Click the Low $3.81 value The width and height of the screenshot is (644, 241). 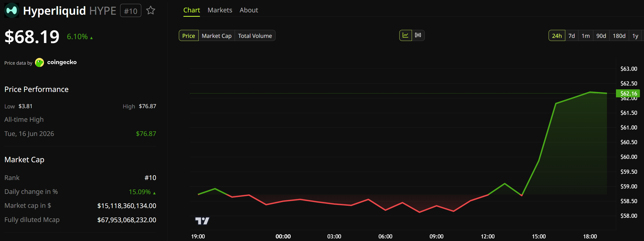tap(25, 106)
